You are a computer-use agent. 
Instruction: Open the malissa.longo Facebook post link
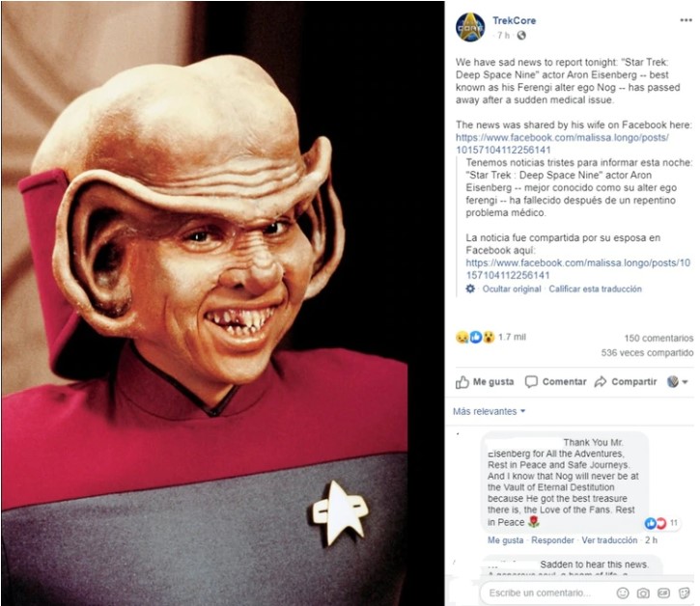coord(562,143)
